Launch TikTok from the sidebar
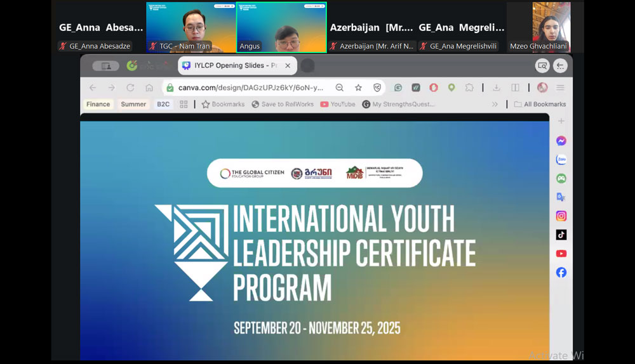This screenshot has height=364, width=635. pyautogui.click(x=561, y=235)
